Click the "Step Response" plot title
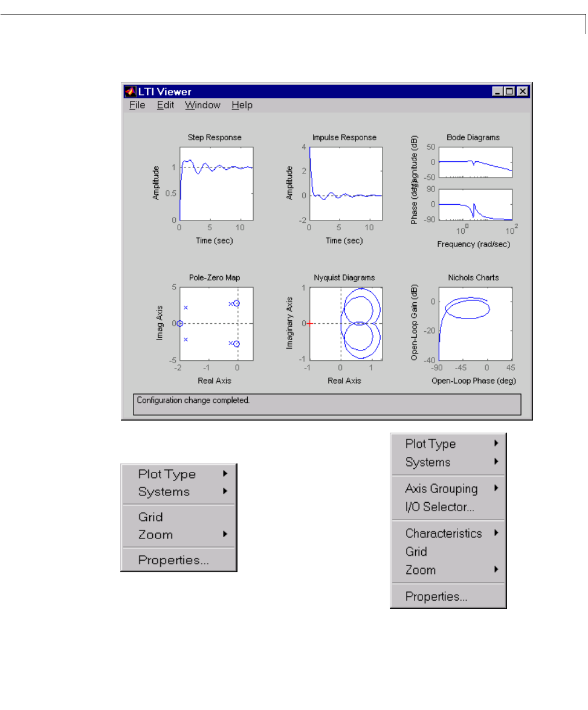The height and width of the screenshot is (710, 588). pyautogui.click(x=215, y=137)
